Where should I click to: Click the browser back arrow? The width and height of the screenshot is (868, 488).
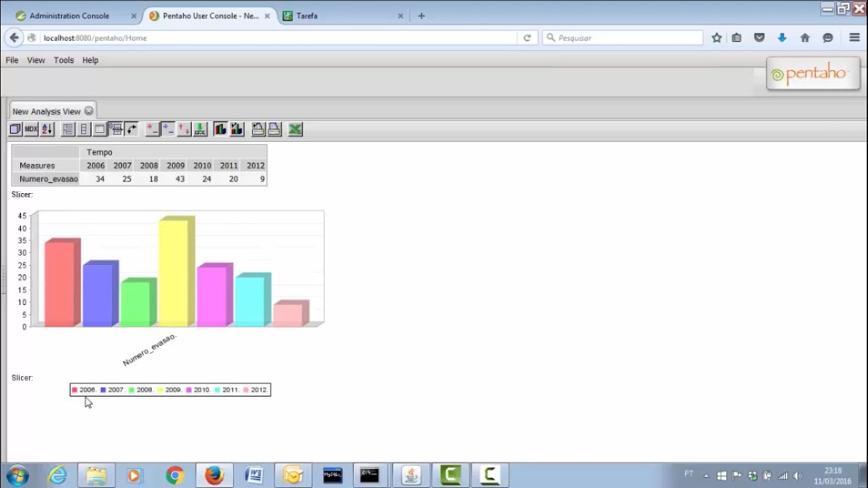(14, 38)
